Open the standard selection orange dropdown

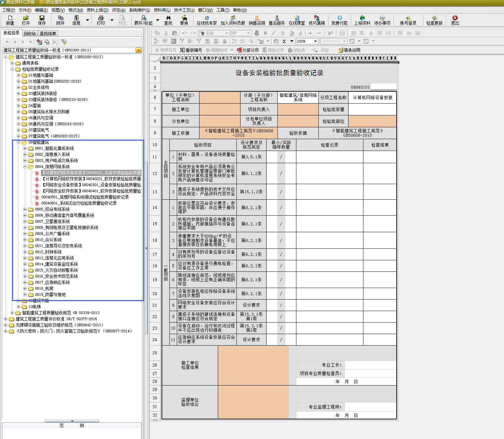click(x=138, y=50)
